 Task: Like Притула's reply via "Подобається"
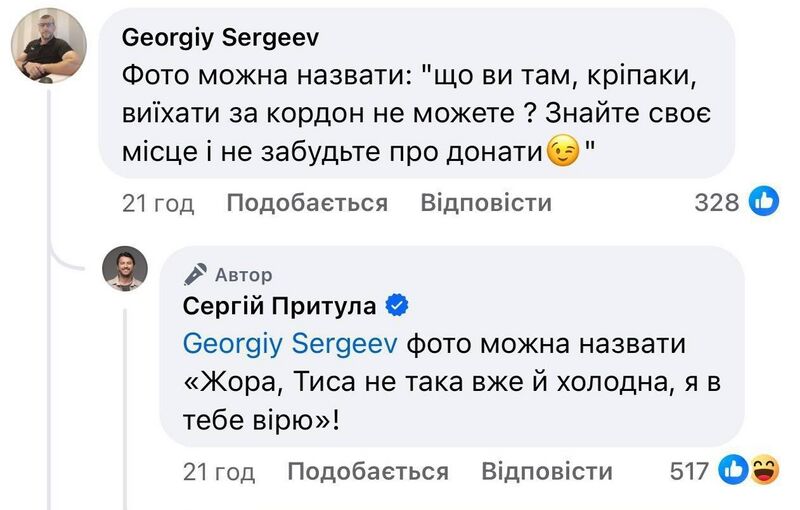368,471
